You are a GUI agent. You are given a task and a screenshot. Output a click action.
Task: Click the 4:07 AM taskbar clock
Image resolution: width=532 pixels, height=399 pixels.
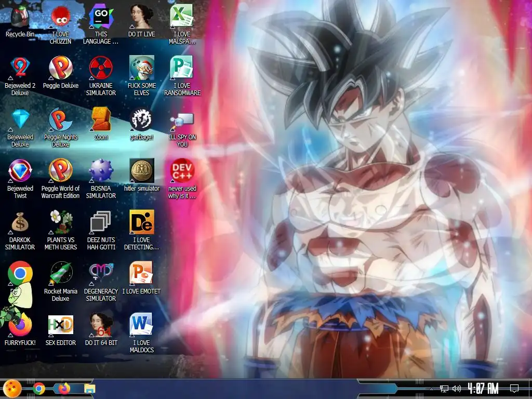(483, 389)
